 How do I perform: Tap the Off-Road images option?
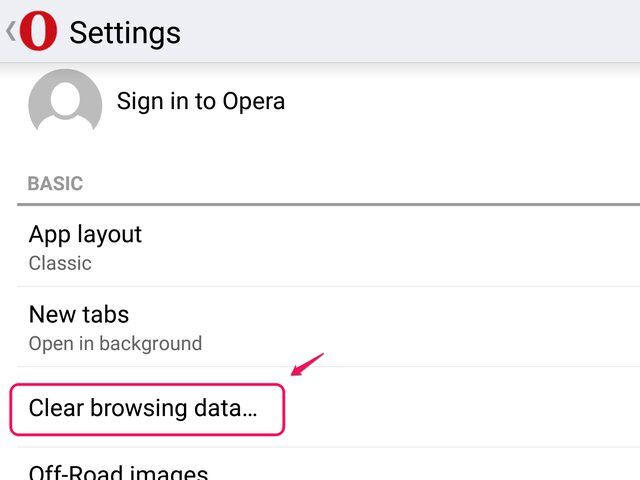coord(118,472)
